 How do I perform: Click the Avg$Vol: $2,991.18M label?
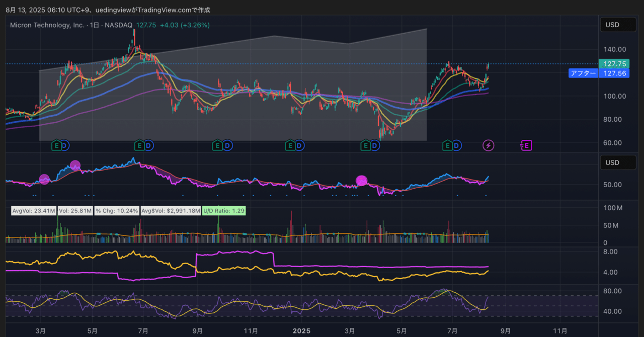coord(171,211)
